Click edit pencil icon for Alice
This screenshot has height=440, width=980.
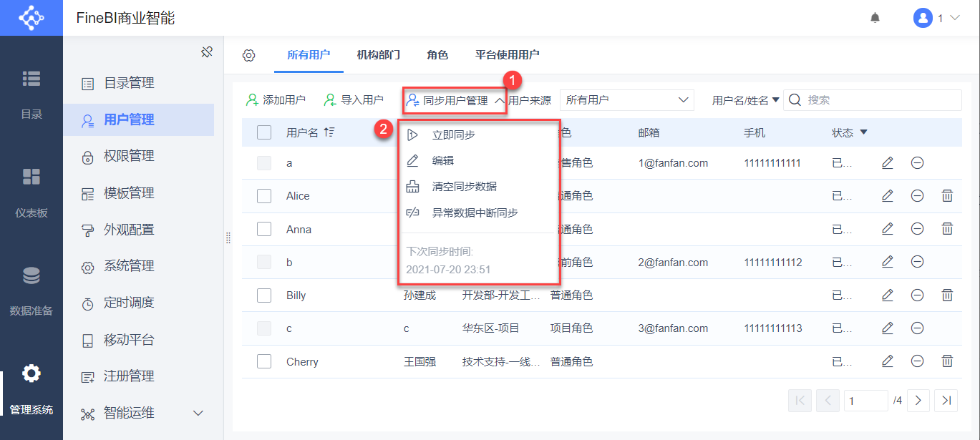click(x=888, y=195)
